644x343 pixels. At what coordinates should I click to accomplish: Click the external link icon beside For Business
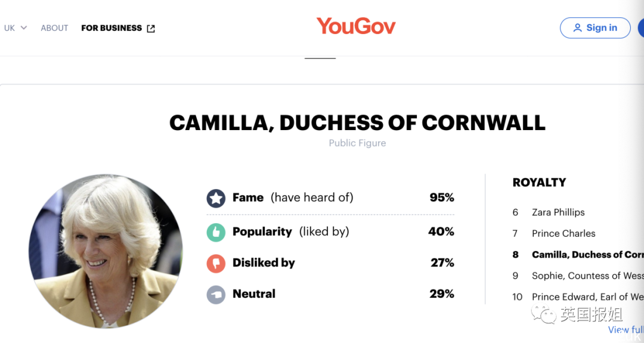151,28
